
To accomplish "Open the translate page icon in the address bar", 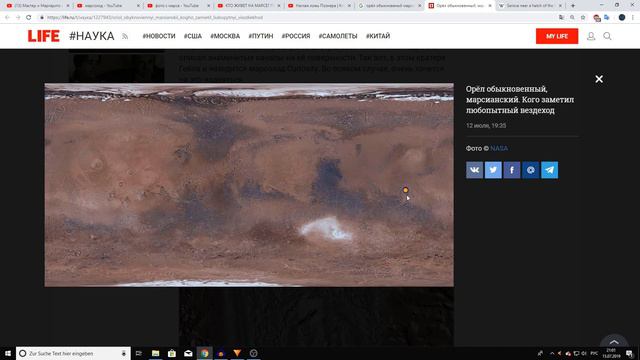I will pos(562,18).
